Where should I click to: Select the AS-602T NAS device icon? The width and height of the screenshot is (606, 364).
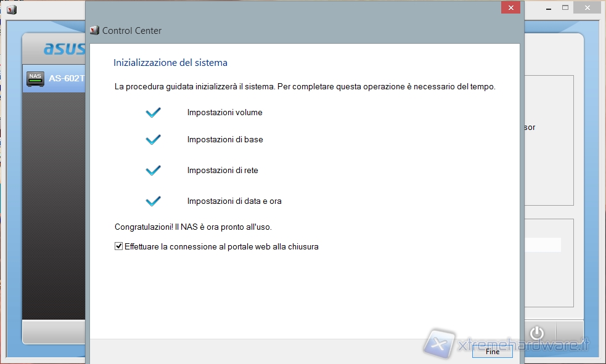36,79
